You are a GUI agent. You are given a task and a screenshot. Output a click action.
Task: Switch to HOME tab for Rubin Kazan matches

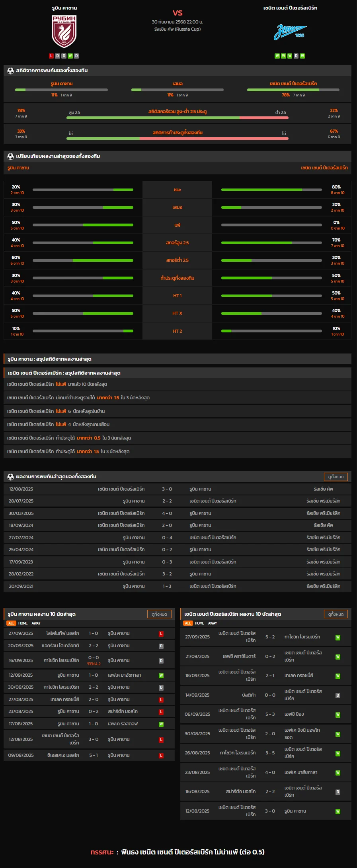point(23,623)
